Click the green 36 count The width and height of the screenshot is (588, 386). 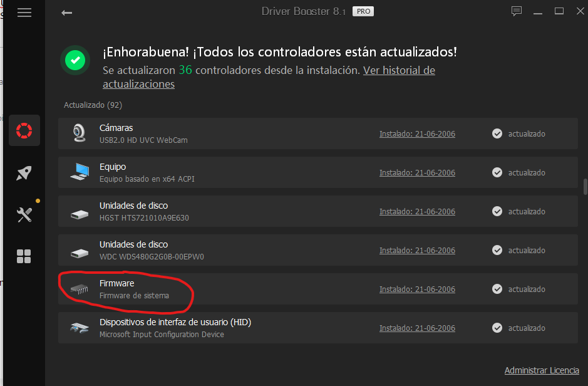185,70
